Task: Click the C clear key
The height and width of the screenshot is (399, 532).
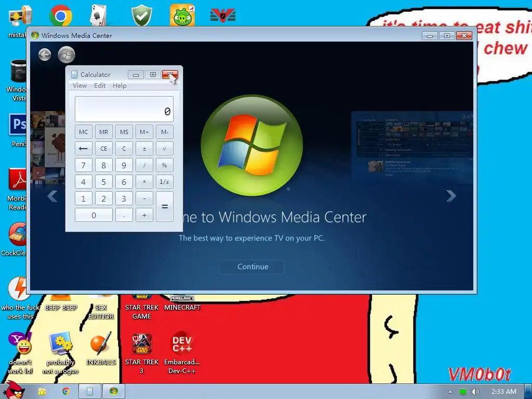Action: [x=124, y=149]
